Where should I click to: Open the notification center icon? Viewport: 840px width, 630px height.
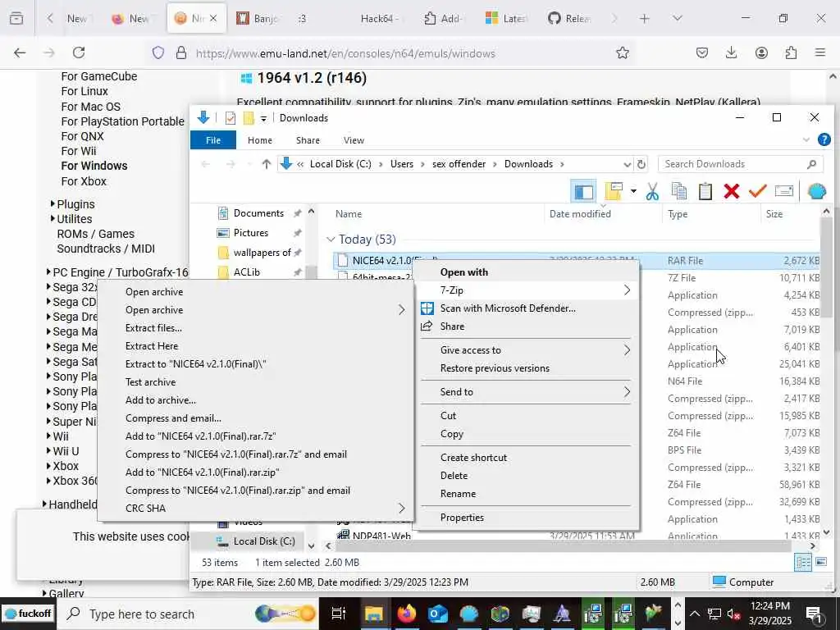coord(814,614)
